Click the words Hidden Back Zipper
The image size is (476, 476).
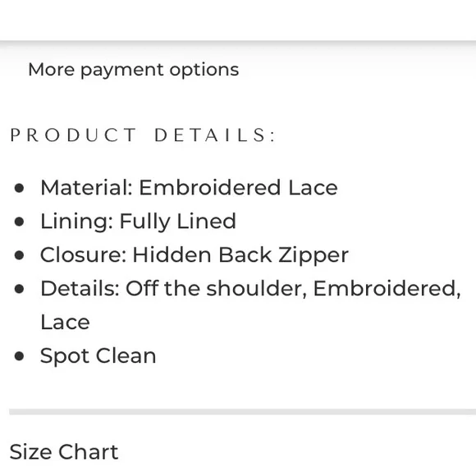tap(240, 255)
